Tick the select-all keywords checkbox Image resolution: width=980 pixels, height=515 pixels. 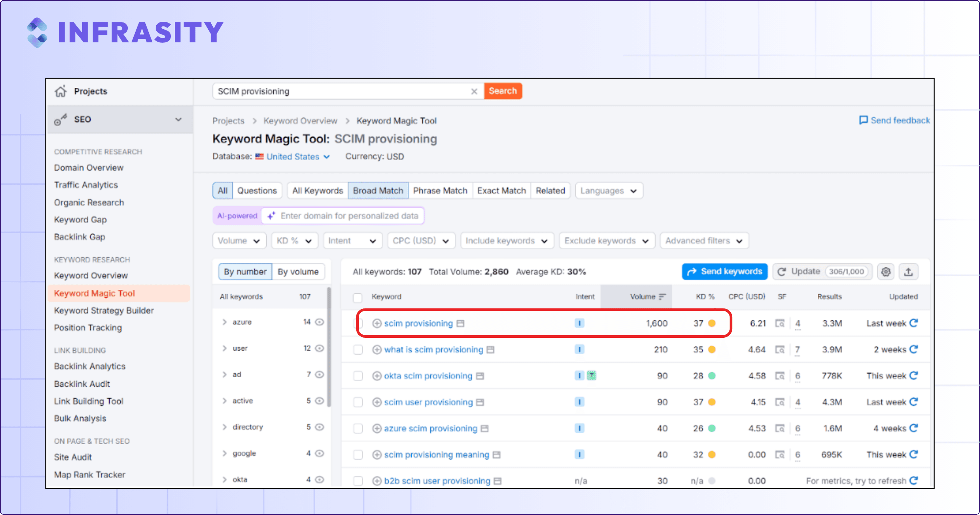[x=358, y=297]
